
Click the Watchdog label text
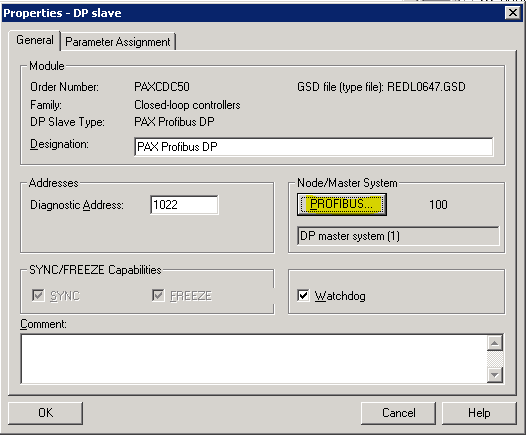[x=340, y=296]
